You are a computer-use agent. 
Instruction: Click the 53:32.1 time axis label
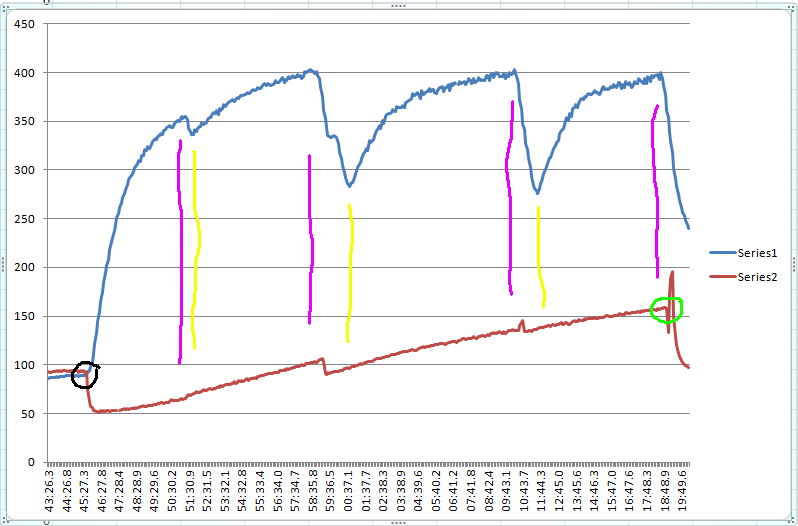pos(225,490)
